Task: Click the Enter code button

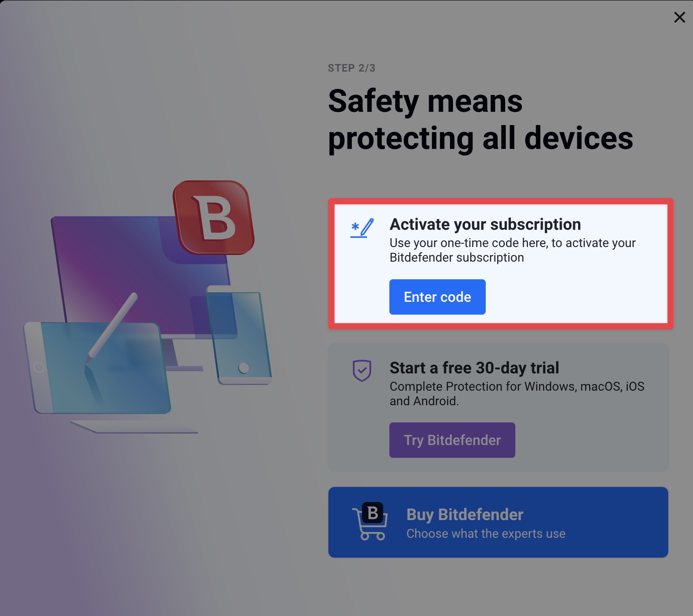Action: [x=437, y=297]
